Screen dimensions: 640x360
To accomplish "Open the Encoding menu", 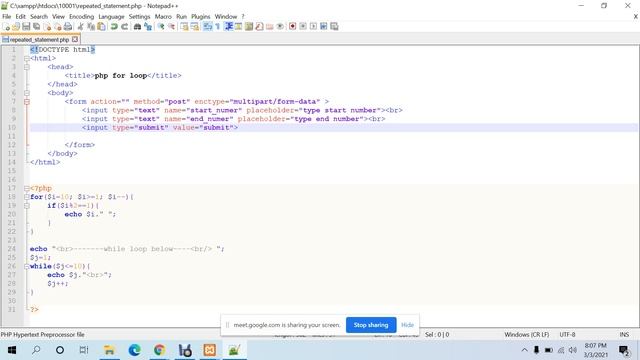I will [81, 17].
